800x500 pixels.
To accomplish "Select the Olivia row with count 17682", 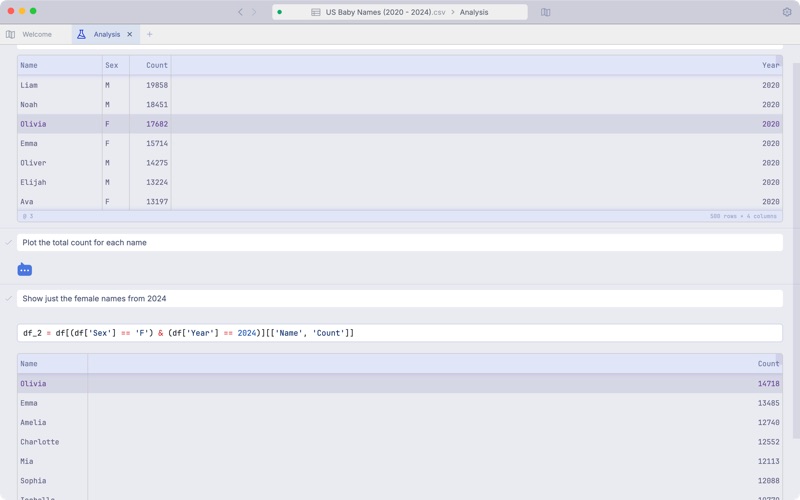I will click(x=400, y=124).
